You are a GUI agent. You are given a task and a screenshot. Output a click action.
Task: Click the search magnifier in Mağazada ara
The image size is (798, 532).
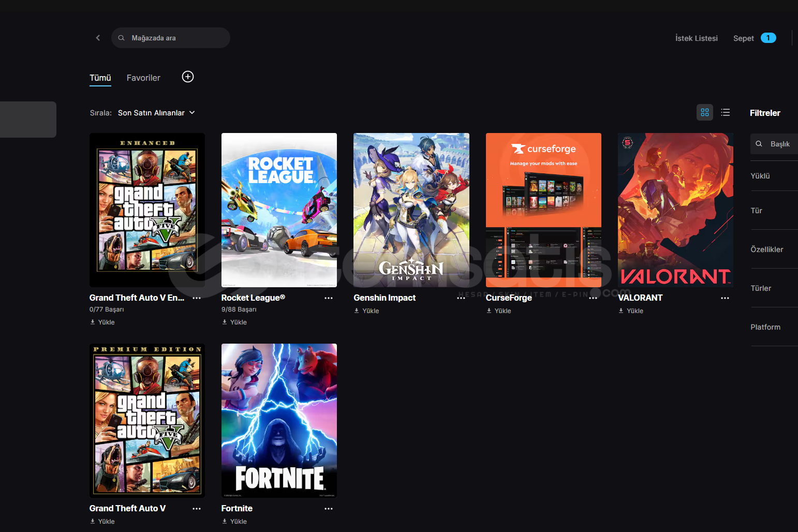tap(121, 38)
